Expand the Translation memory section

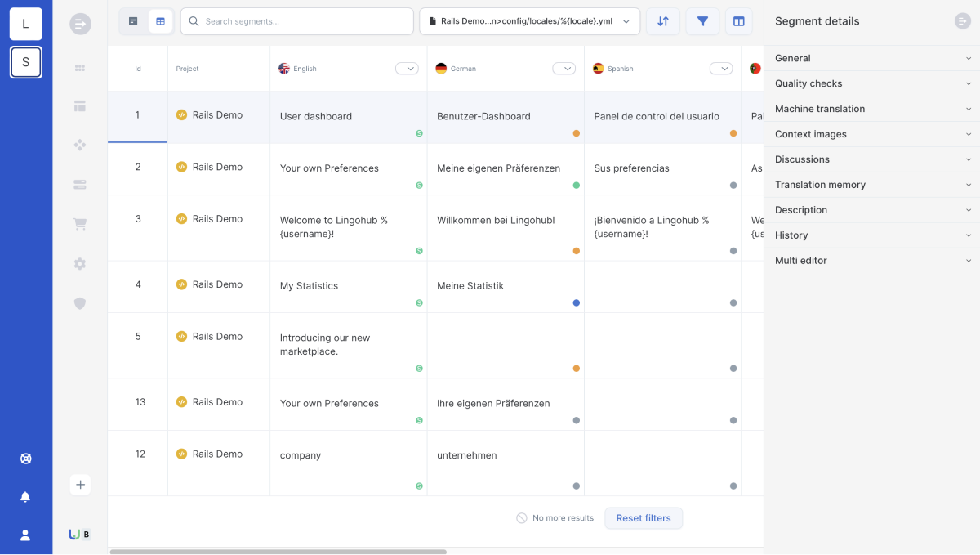(872, 185)
